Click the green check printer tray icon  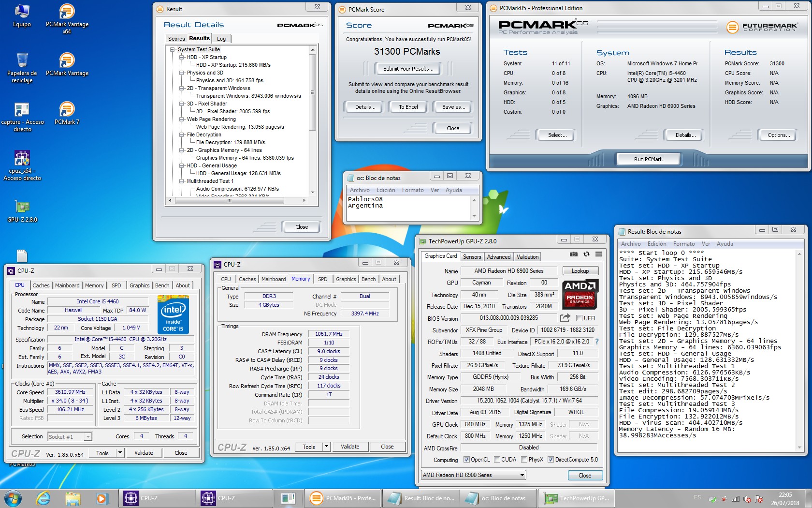pyautogui.click(x=712, y=499)
